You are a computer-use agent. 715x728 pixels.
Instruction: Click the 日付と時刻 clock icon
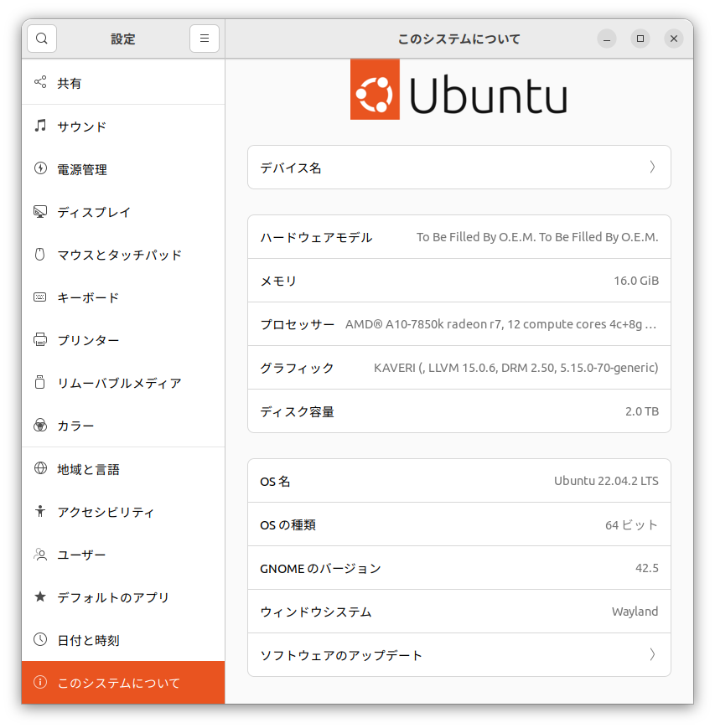tap(40, 640)
